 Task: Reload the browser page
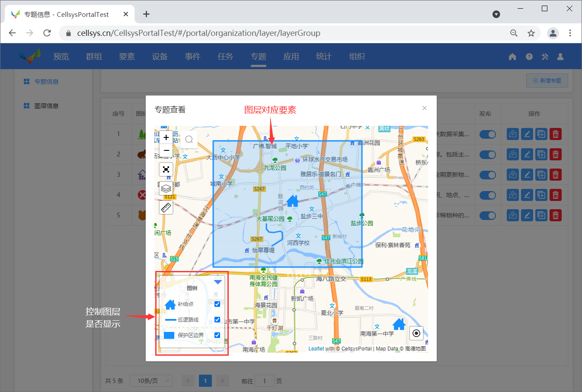47,33
